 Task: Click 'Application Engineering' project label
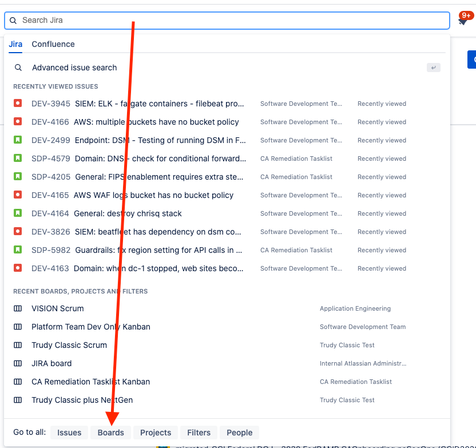point(355,308)
